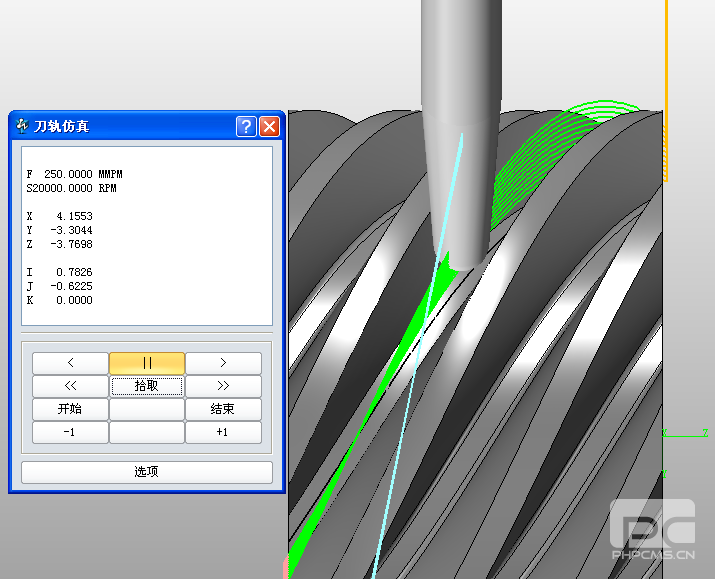Click the help question mark button
Screen dimensions: 715x579
246,126
